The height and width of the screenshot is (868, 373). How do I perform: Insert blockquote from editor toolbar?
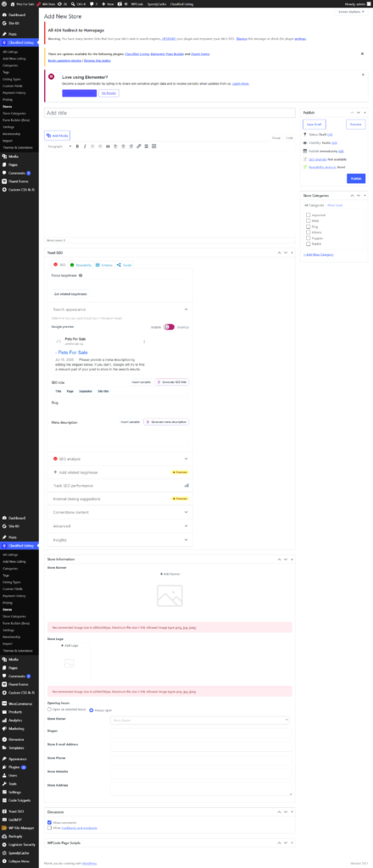tap(108, 146)
